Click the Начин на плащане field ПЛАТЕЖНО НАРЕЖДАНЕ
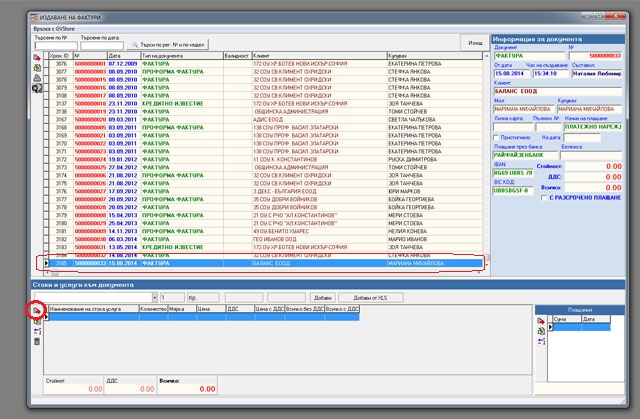The height and width of the screenshot is (419, 640). [593, 127]
